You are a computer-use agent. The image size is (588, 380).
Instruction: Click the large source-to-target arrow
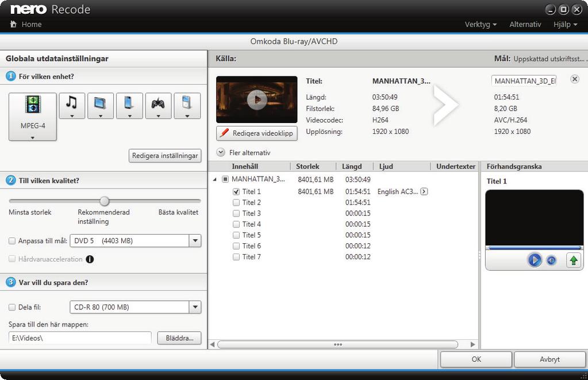click(445, 105)
